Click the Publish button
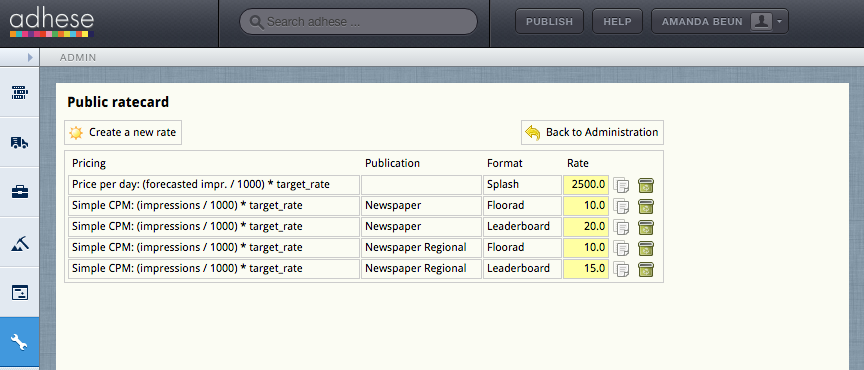 click(x=549, y=22)
